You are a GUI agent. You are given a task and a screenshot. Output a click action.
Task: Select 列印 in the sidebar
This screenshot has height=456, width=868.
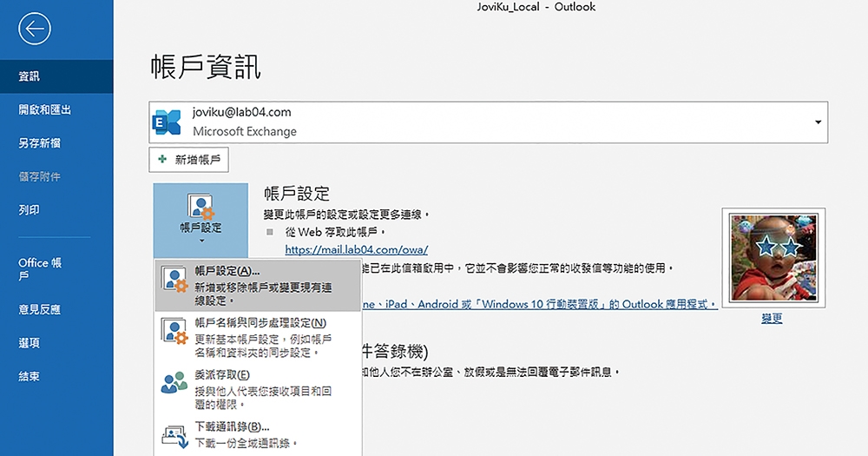[x=30, y=210]
